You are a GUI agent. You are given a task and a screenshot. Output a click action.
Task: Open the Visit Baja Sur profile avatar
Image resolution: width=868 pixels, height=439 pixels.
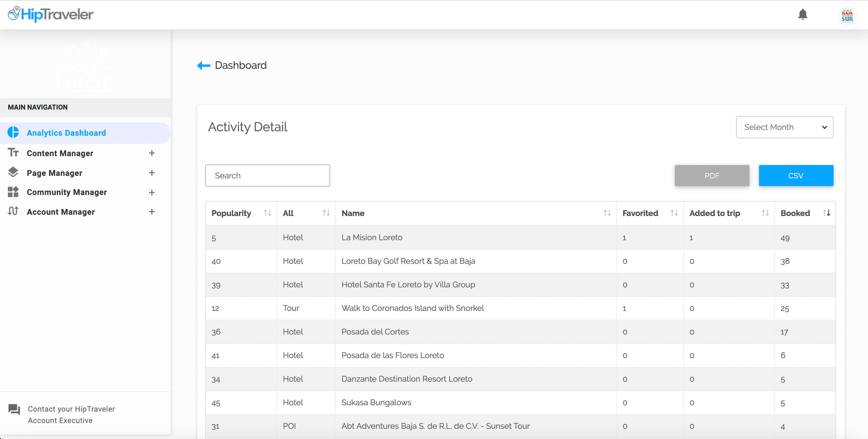click(x=847, y=15)
